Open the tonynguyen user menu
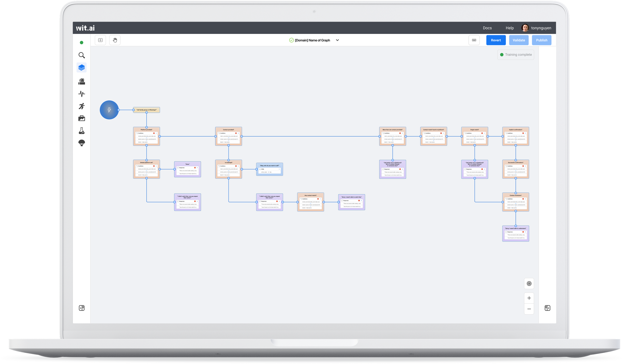Image resolution: width=629 pixels, height=364 pixels. pos(541,28)
